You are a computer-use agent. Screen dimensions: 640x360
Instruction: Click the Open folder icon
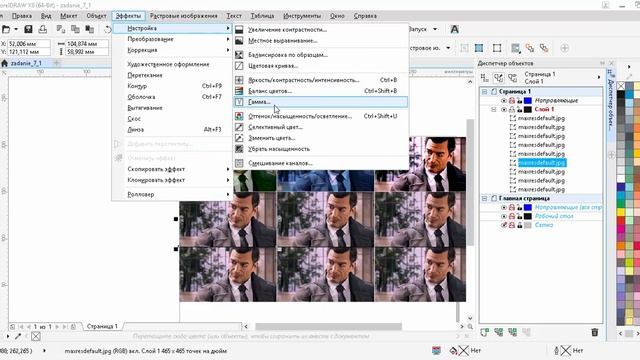[x=6, y=29]
